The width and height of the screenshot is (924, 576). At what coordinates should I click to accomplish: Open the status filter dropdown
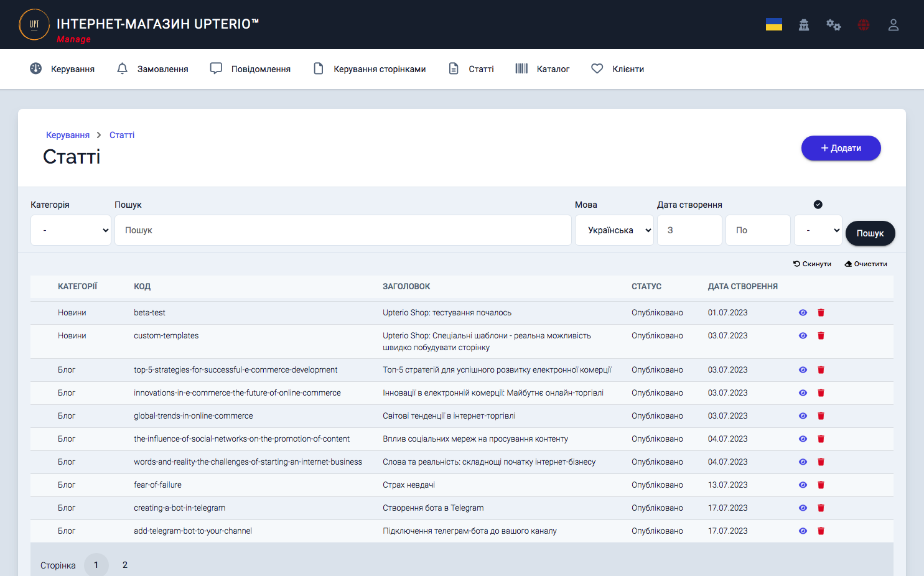click(x=818, y=230)
